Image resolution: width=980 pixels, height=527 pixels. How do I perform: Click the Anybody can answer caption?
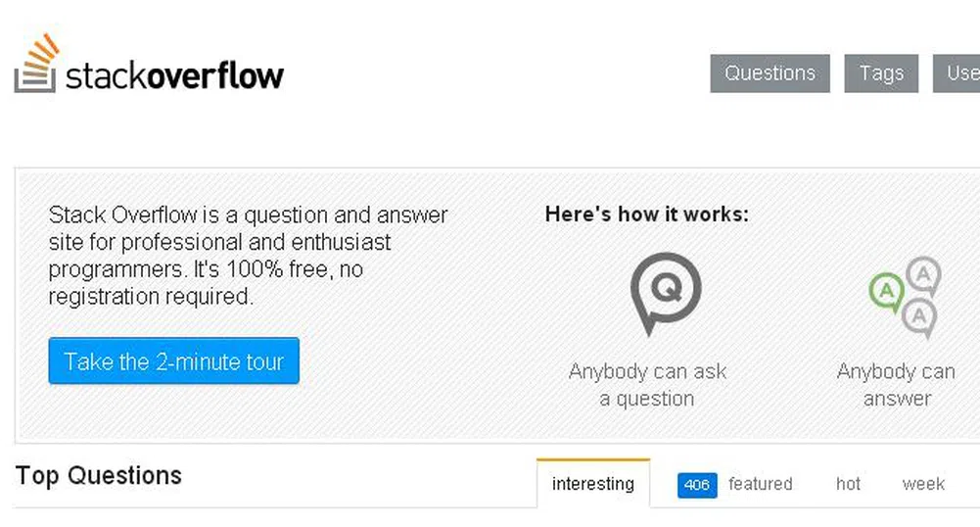pos(896,385)
